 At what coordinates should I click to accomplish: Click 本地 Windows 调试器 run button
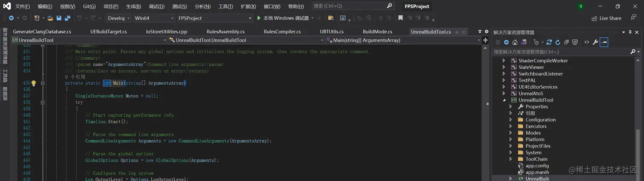283,18
